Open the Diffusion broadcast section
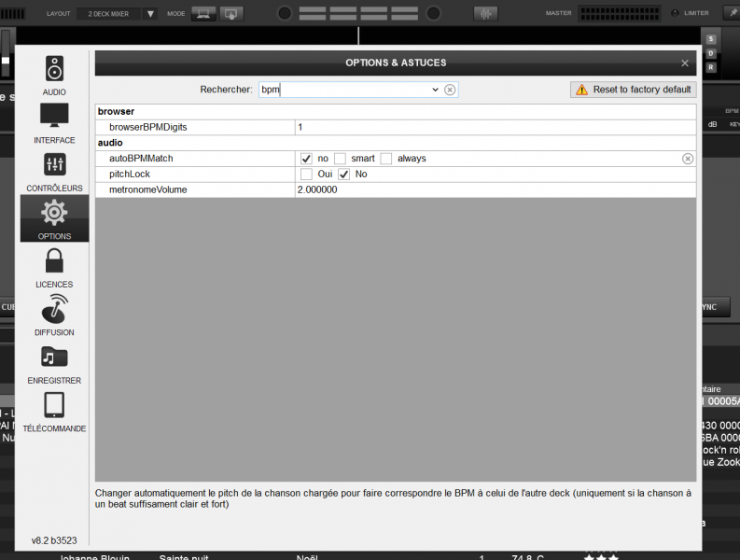Viewport: 740px width, 560px height. coord(54,315)
